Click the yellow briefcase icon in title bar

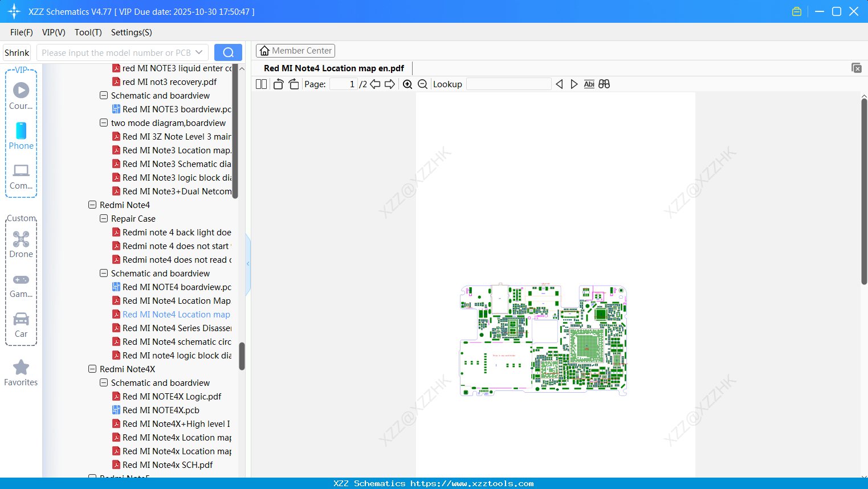pyautogui.click(x=797, y=11)
